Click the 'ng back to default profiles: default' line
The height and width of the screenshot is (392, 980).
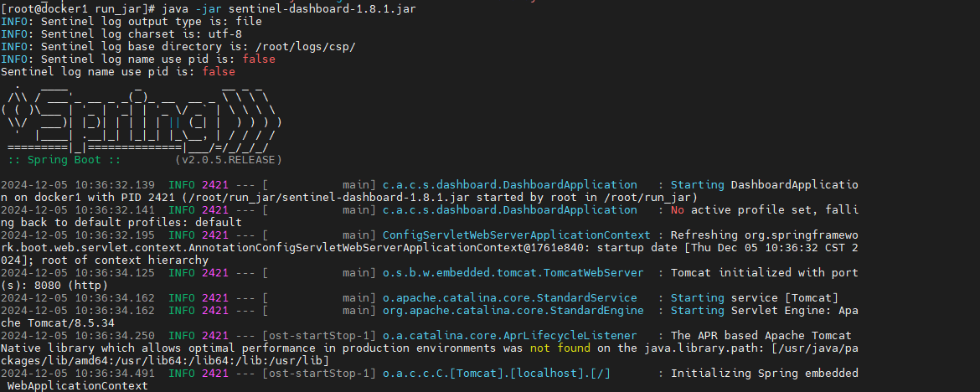(121, 223)
